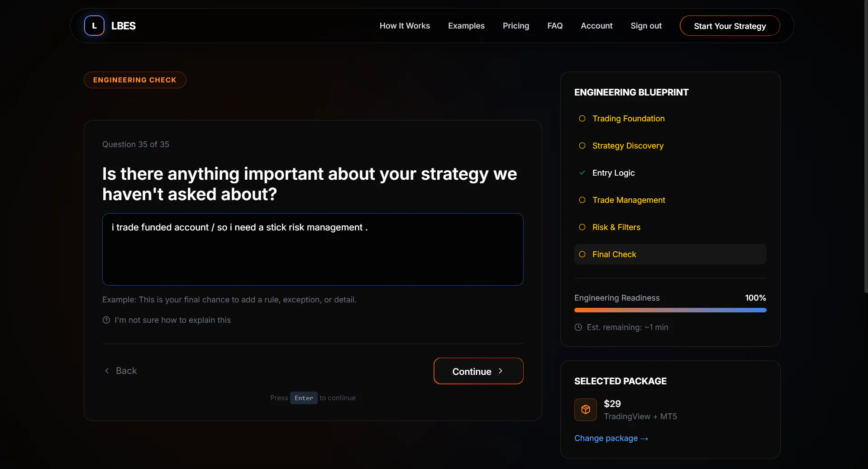This screenshot has height=469, width=868.
Task: Go back to previous question
Action: [x=121, y=371]
